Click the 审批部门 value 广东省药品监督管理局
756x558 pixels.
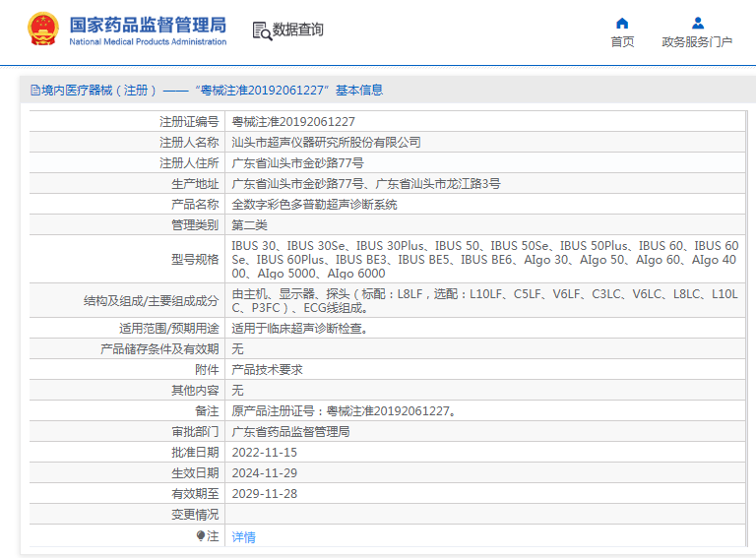[290, 432]
